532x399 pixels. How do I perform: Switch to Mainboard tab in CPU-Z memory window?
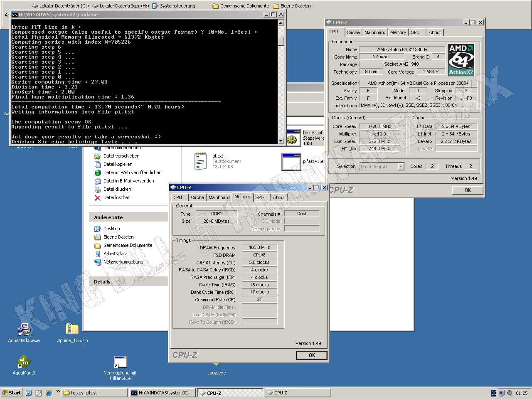click(x=219, y=197)
